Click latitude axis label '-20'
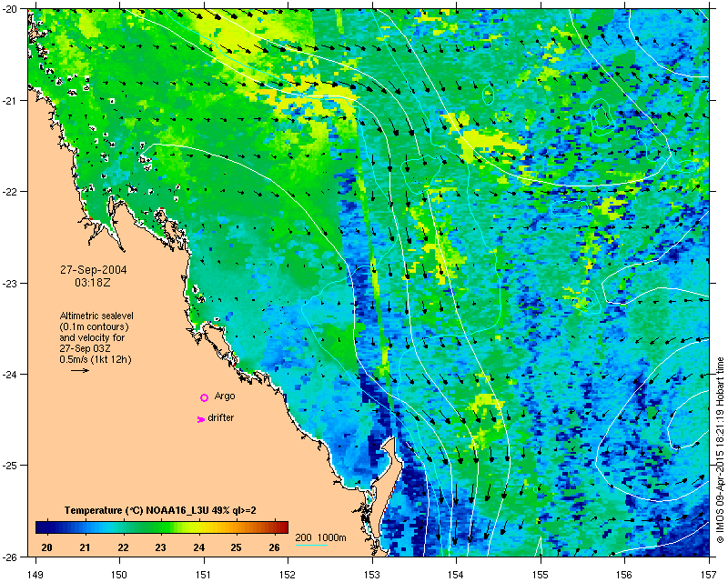The height and width of the screenshot is (582, 728). pyautogui.click(x=9, y=10)
